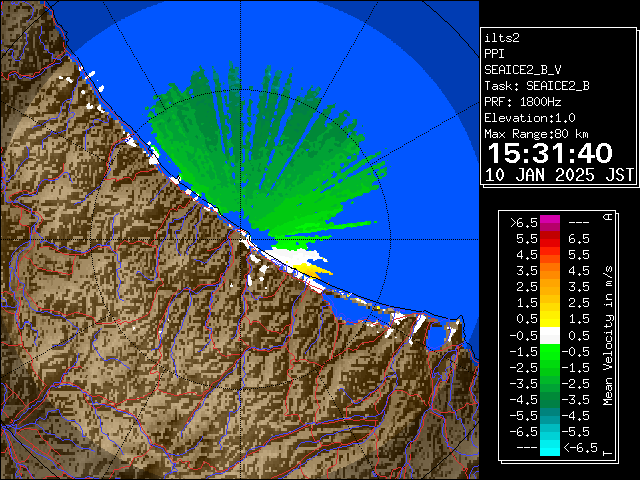Pick the cyan band at the color bar bottom

click(550, 448)
